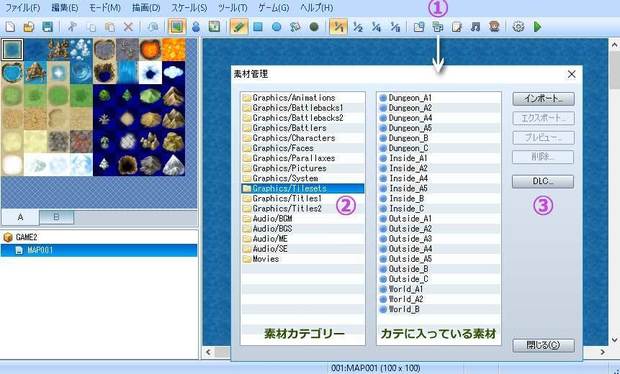Select the Pencil drawing tool
The width and height of the screenshot is (620, 374).
click(239, 27)
